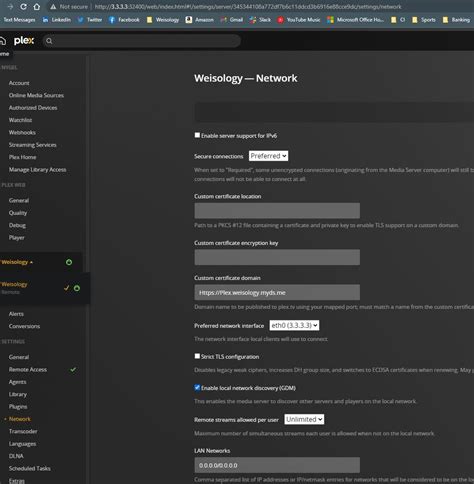Image resolution: width=474 pixels, height=484 pixels.
Task: Open DLNA settings
Action: click(x=16, y=456)
